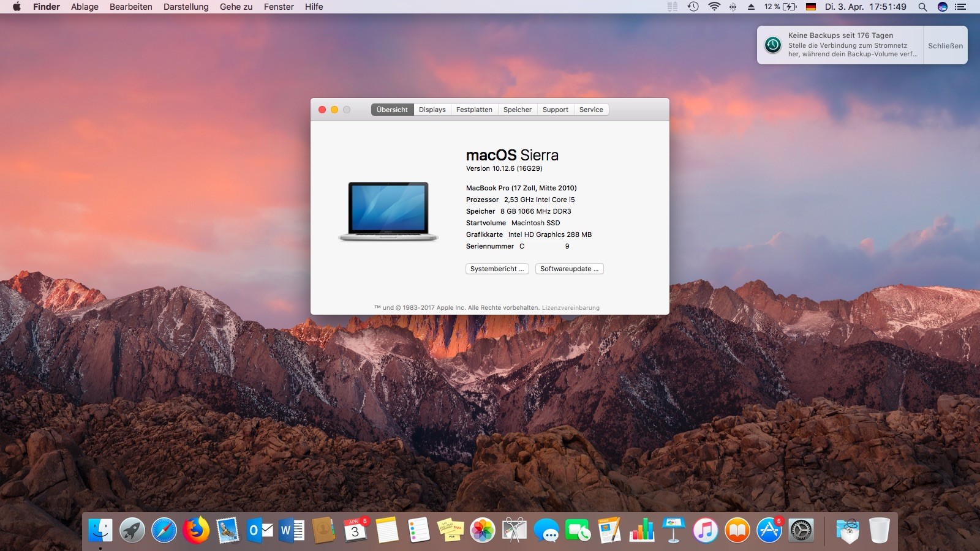The height and width of the screenshot is (551, 980).
Task: Open the Notes app in the Dock
Action: (x=387, y=530)
